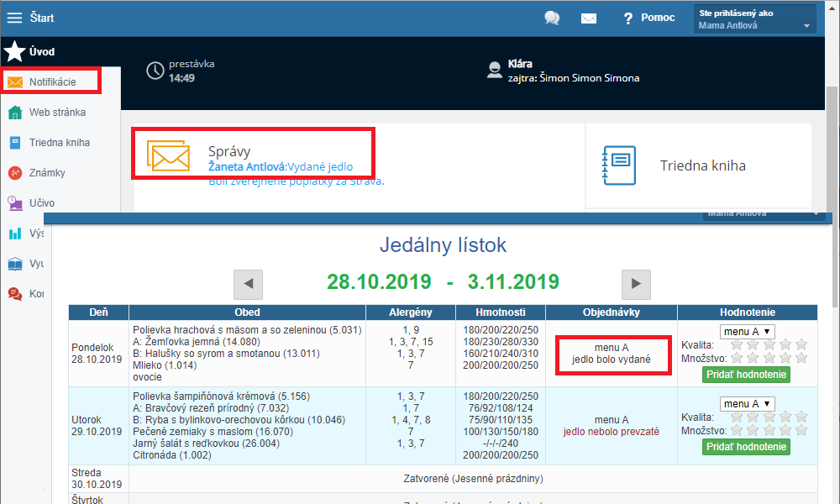Open the Triedna kniha tile

coord(699,166)
